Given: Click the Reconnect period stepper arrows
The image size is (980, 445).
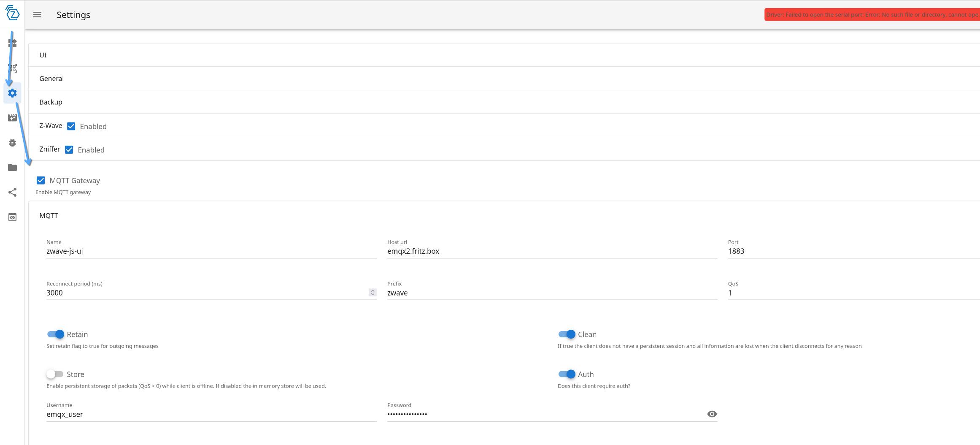Looking at the screenshot, I should click(373, 293).
